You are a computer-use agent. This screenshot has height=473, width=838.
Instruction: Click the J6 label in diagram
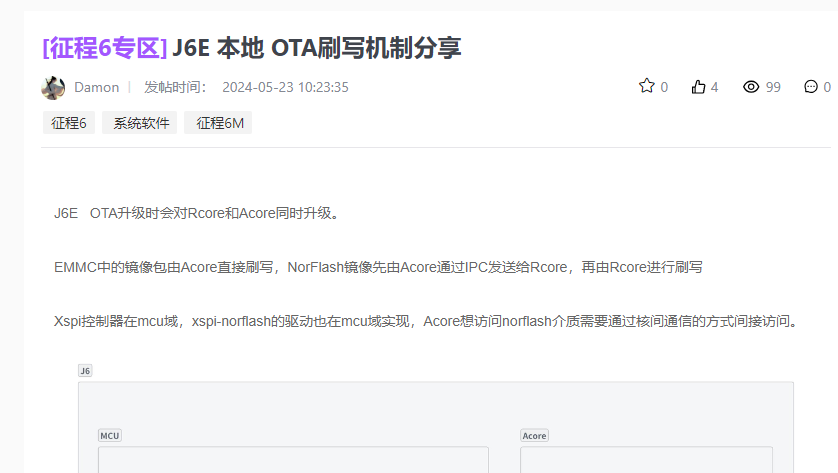pyautogui.click(x=85, y=370)
